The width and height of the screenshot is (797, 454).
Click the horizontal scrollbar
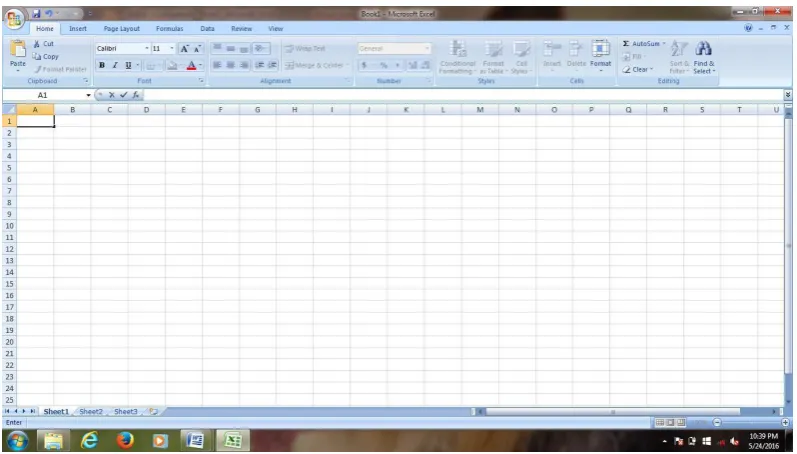612,412
